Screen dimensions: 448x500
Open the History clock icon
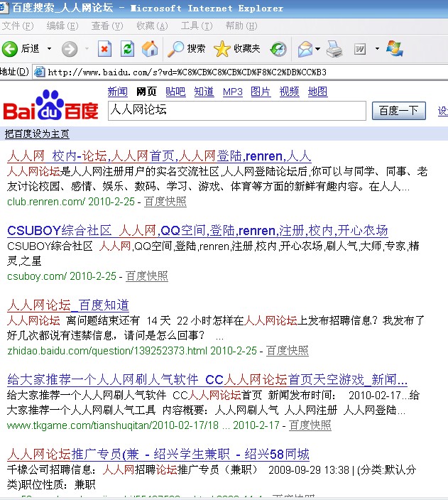[x=278, y=48]
